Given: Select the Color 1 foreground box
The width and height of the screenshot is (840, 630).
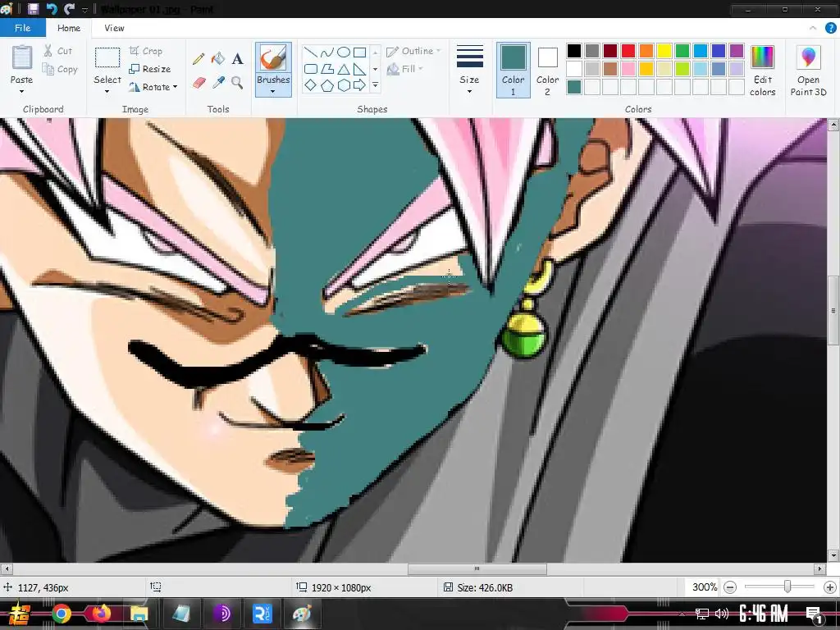Looking at the screenshot, I should [x=513, y=71].
